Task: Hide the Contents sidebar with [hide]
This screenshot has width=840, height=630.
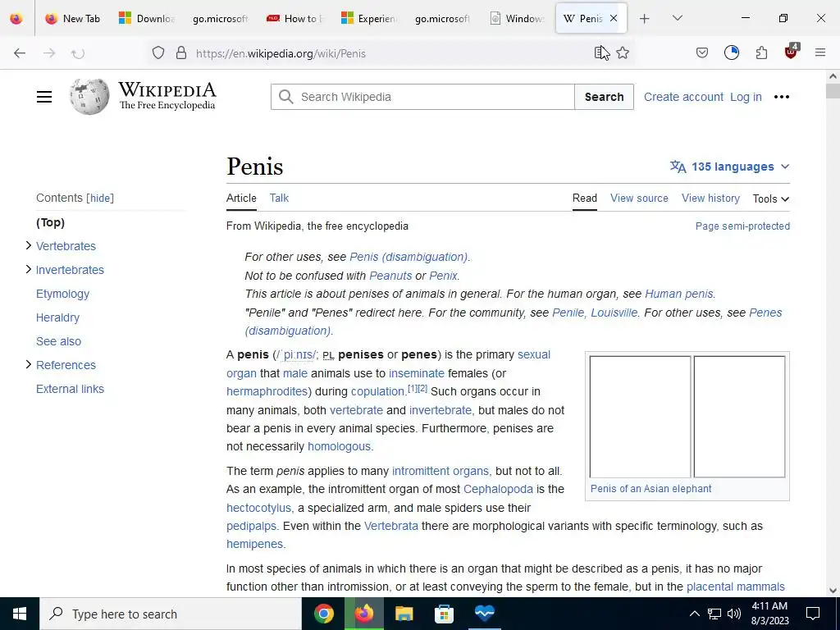Action: click(100, 199)
